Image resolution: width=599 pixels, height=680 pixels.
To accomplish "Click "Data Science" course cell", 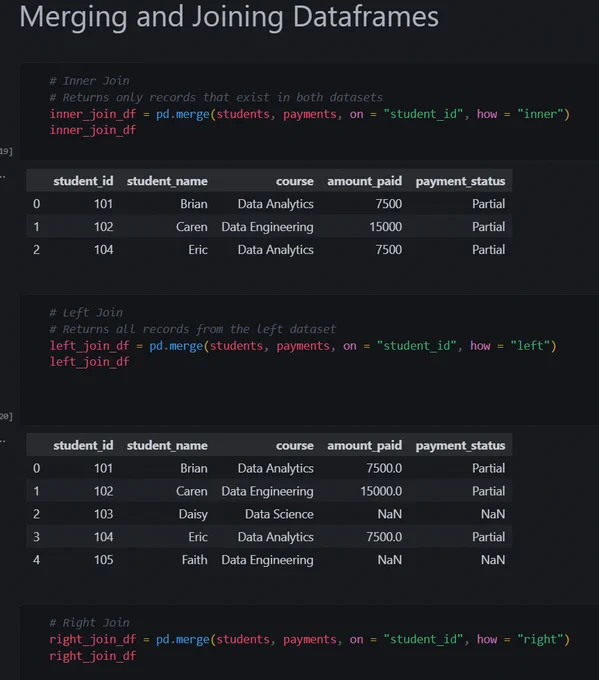I will pos(279,514).
